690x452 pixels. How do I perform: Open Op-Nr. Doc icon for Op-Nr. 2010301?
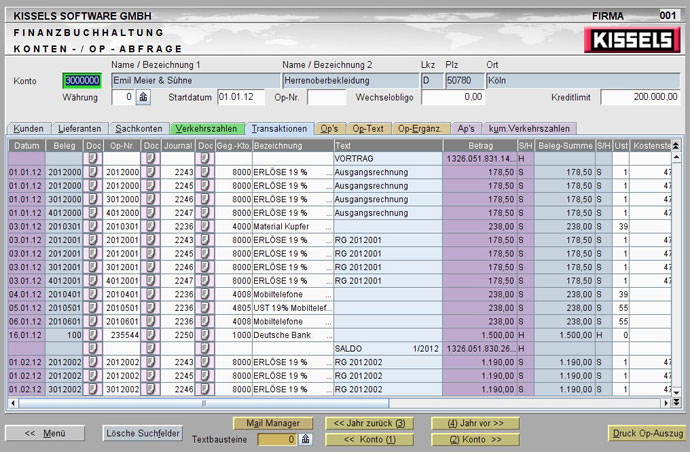(150, 227)
